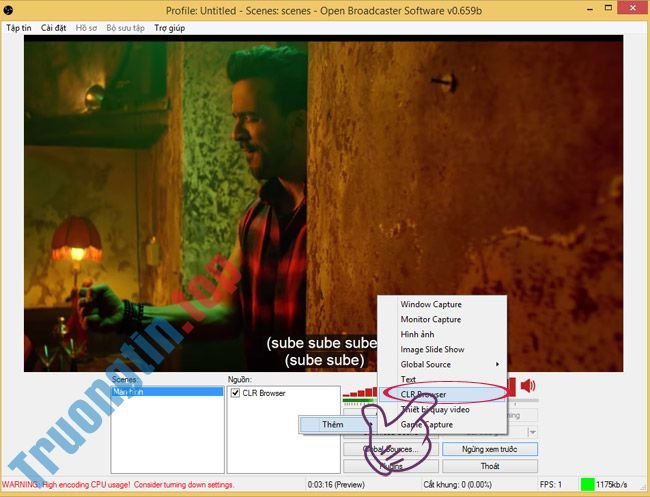Click the microphone volume meter bars
Viewport: 650px width, 497px height.
tap(360, 392)
